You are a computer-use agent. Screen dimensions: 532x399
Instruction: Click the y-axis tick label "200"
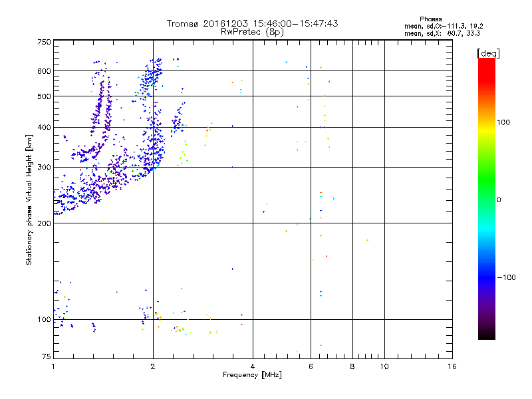(x=44, y=223)
